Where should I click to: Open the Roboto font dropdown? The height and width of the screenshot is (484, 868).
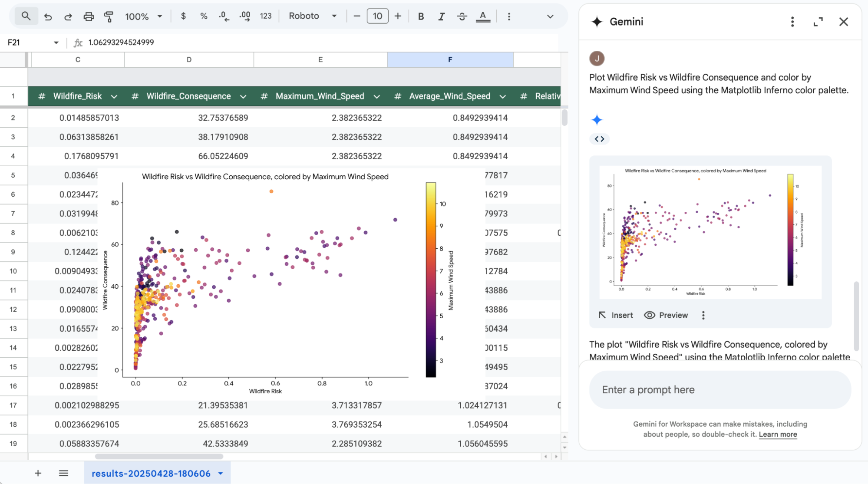(313, 16)
